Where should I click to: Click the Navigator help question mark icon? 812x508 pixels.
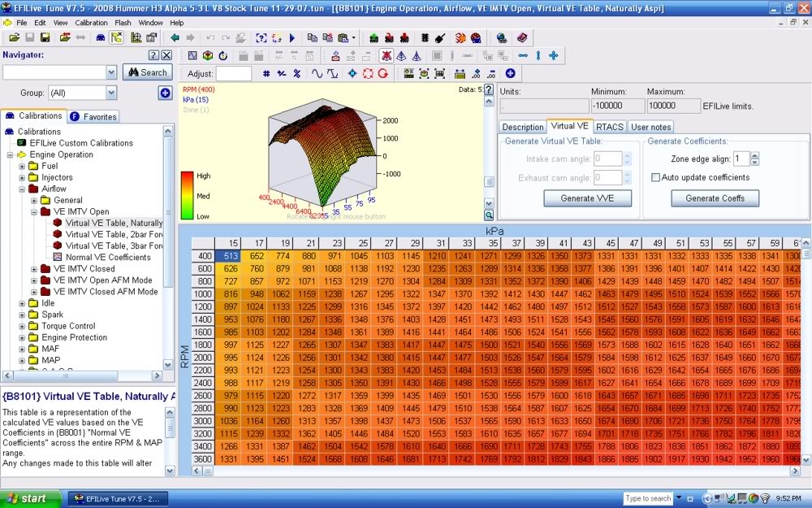(x=153, y=55)
